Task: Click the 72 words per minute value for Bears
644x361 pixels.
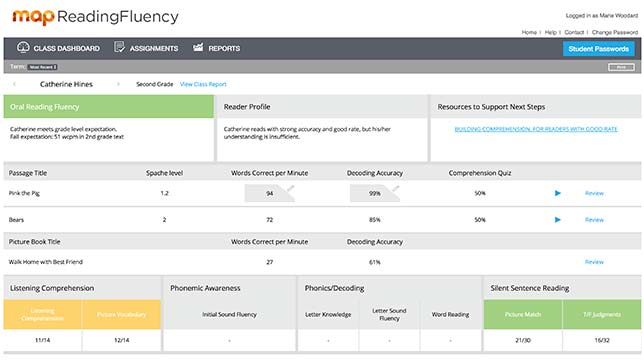Action: 269,220
